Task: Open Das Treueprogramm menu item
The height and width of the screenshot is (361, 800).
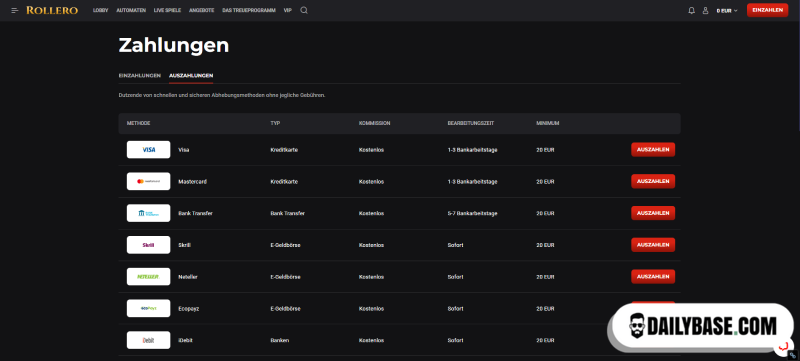Action: 249,10
